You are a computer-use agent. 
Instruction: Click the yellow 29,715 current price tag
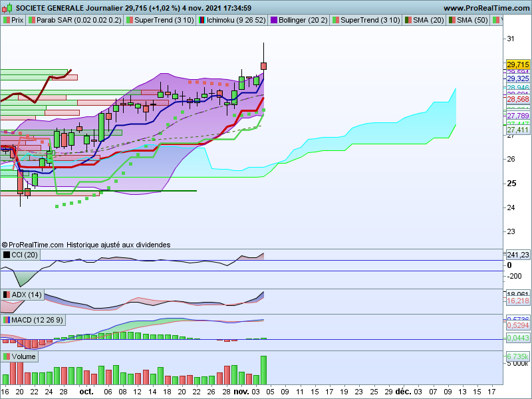pos(518,65)
